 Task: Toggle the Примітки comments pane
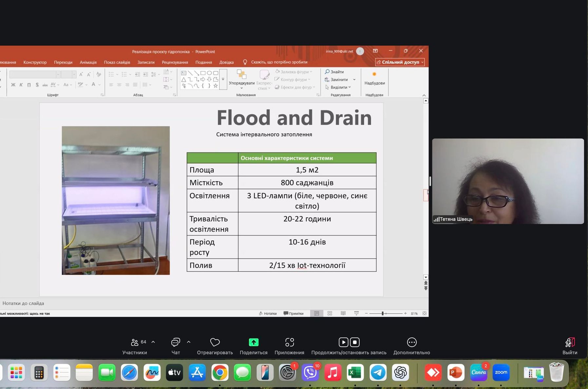coord(294,313)
